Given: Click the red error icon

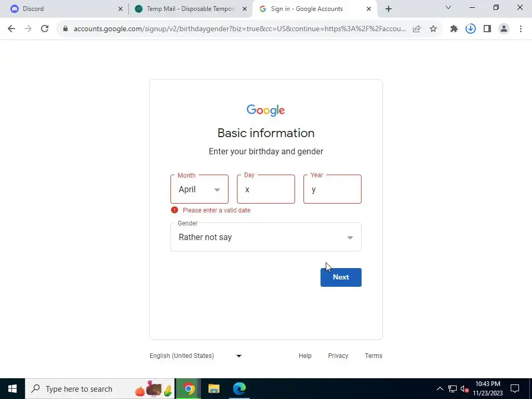Looking at the screenshot, I should click(175, 210).
